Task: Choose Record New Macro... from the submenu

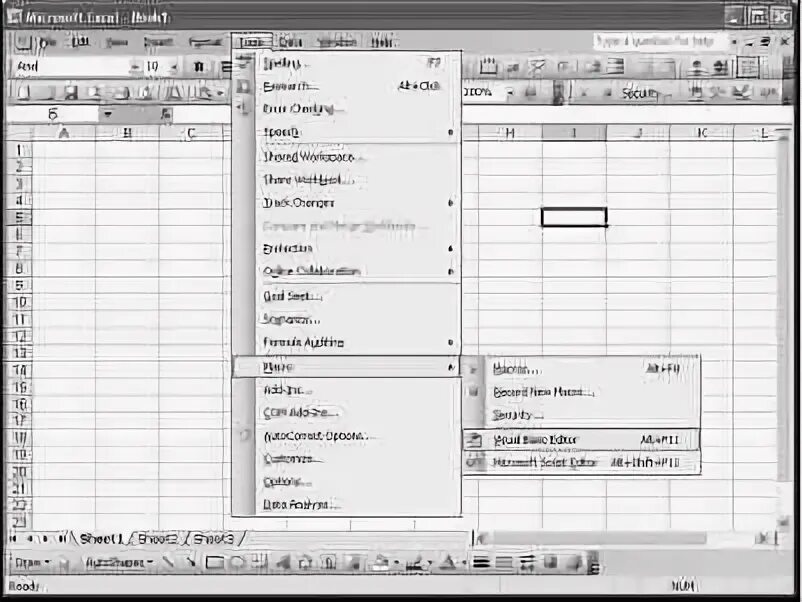Action: tap(581, 392)
